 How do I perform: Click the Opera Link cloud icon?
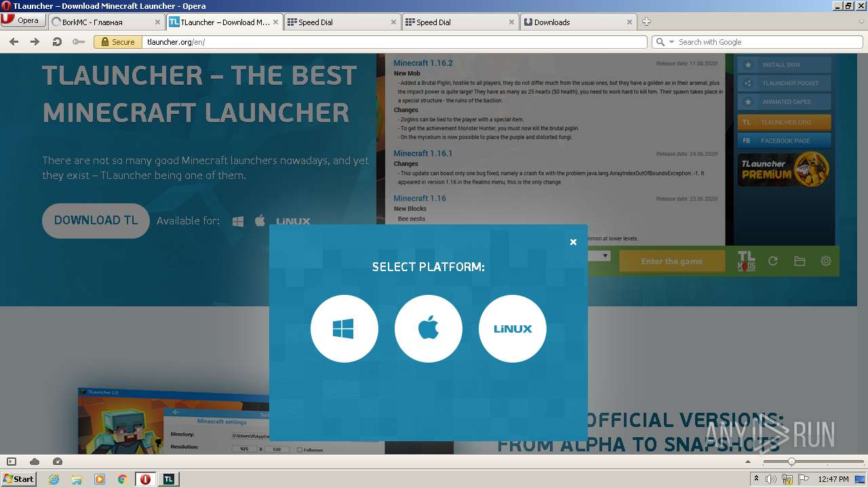pos(35,462)
